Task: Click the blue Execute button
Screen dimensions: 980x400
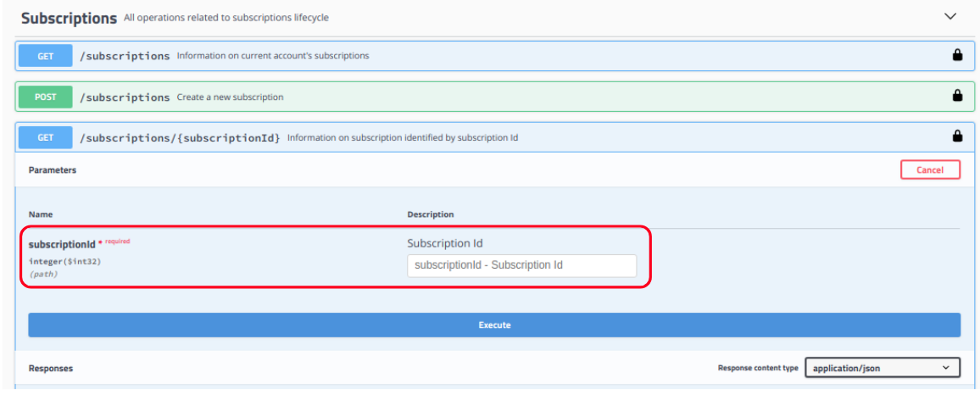Action: click(494, 325)
